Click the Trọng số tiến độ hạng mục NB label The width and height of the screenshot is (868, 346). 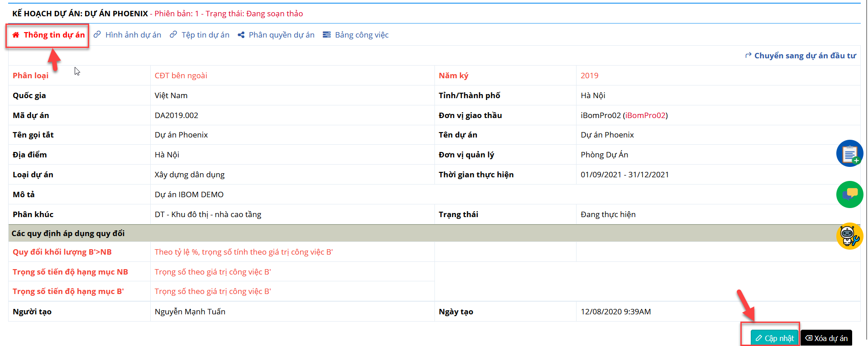pyautogui.click(x=70, y=272)
